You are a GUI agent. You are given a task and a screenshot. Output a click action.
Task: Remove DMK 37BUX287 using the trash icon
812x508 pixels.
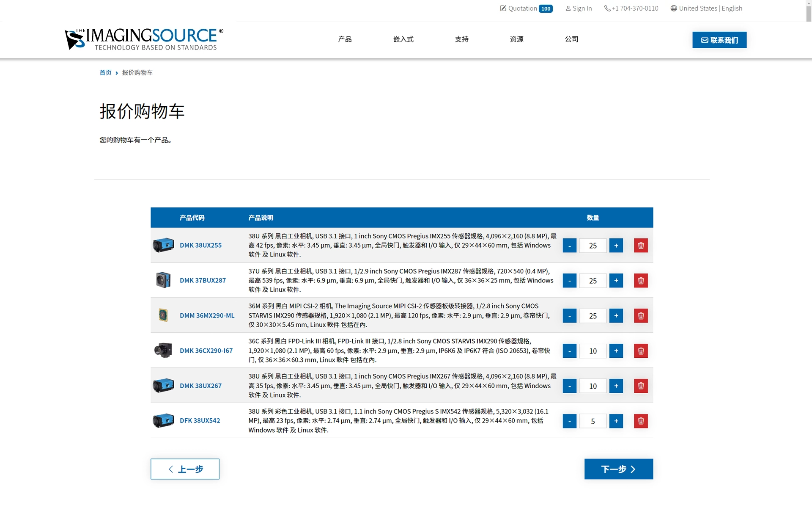tap(641, 280)
